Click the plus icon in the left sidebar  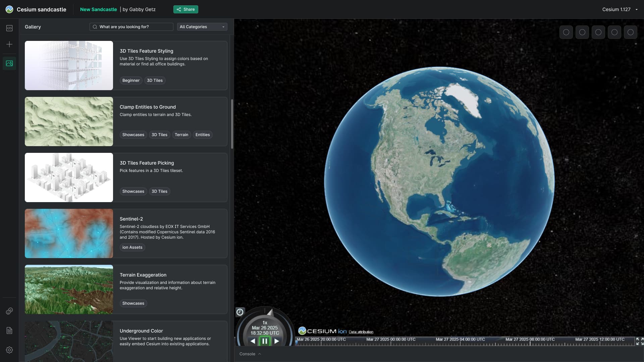tap(9, 44)
